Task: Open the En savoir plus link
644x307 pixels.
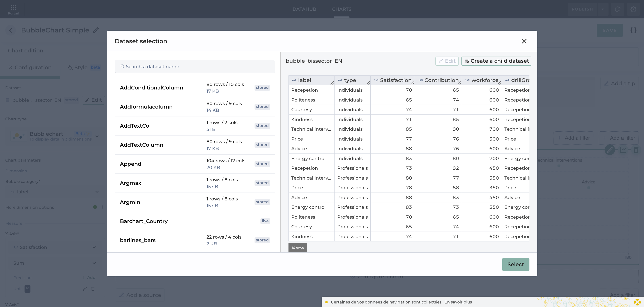Action: coord(458,302)
